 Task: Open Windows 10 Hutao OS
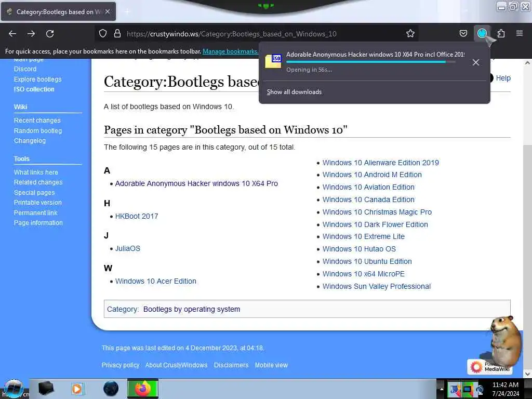click(359, 249)
